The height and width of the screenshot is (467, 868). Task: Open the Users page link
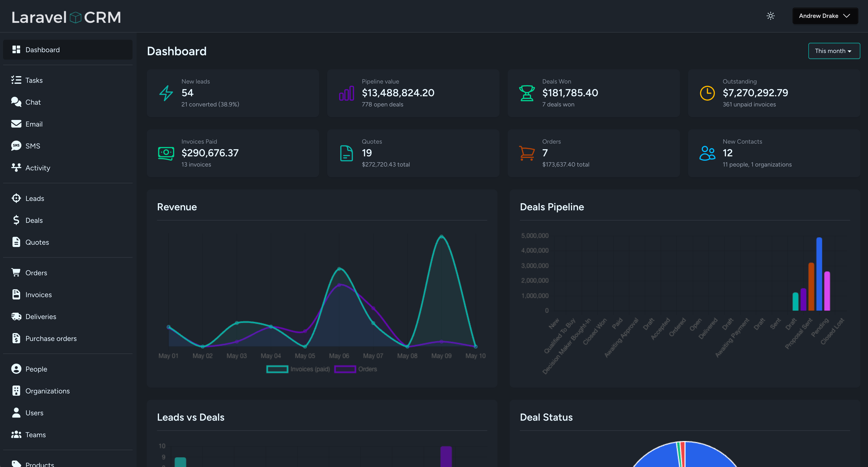(68, 413)
